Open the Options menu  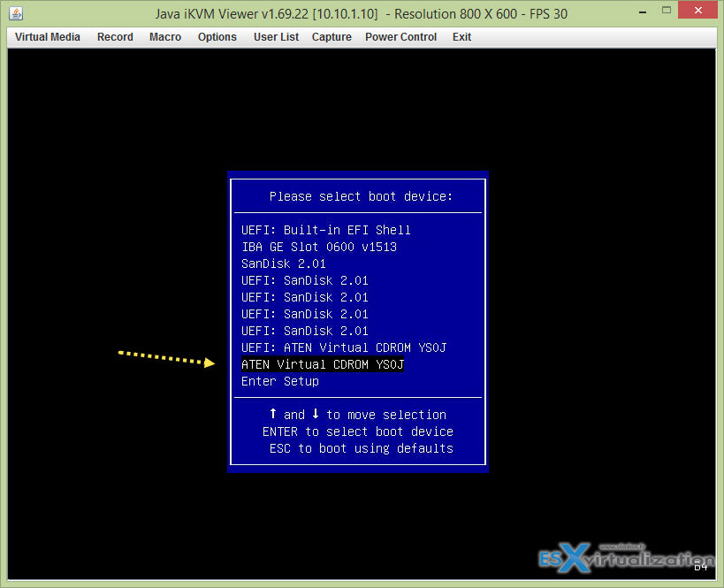217,37
